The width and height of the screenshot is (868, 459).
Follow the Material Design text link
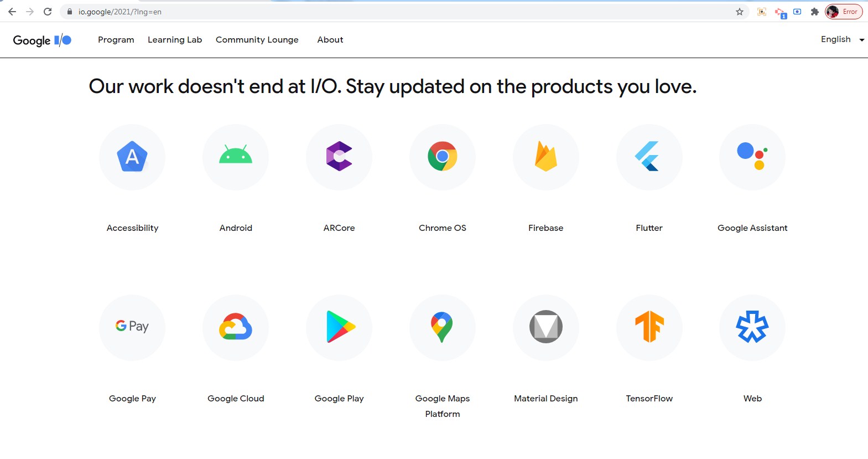click(x=546, y=399)
